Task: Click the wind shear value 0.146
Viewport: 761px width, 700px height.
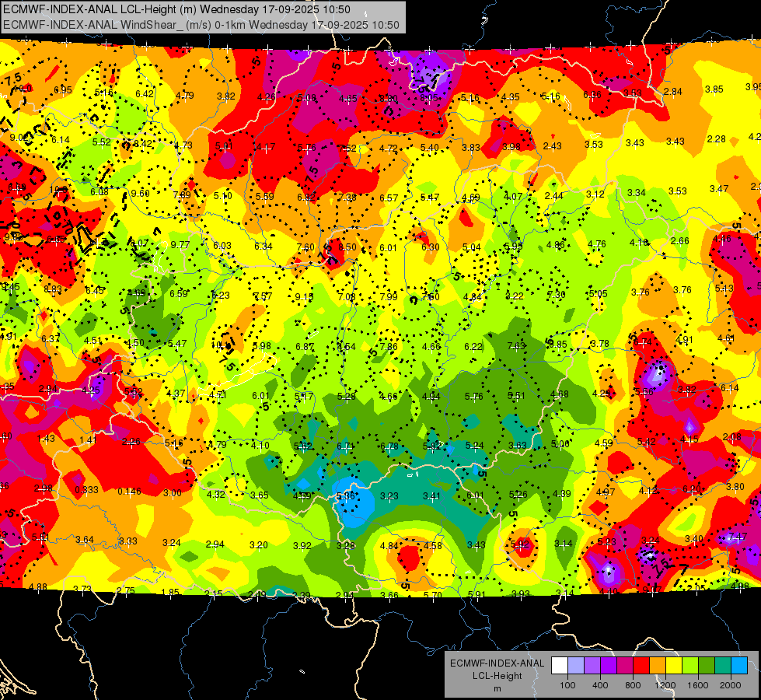Action: coord(129,491)
